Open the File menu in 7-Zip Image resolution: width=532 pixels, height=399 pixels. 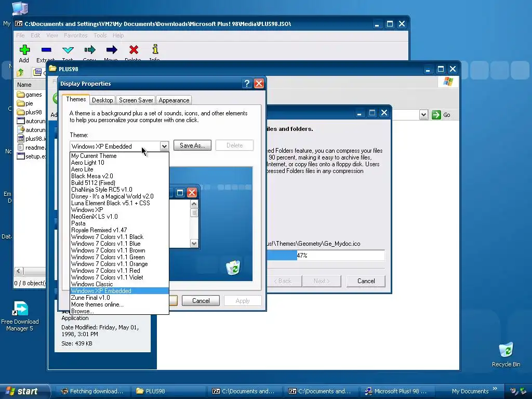click(x=20, y=35)
